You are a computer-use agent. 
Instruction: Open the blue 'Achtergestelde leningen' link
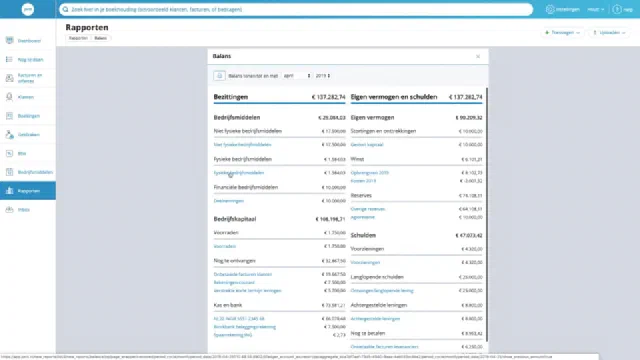click(x=375, y=319)
